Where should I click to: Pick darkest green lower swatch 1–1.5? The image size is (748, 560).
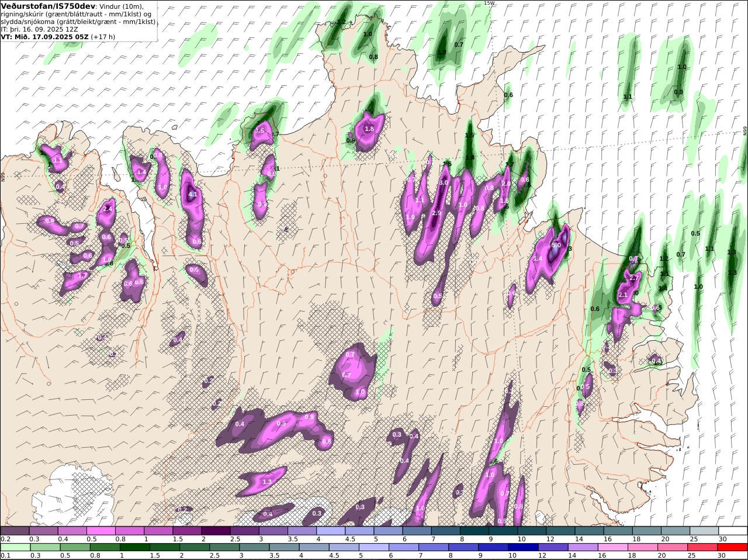pyautogui.click(x=135, y=548)
